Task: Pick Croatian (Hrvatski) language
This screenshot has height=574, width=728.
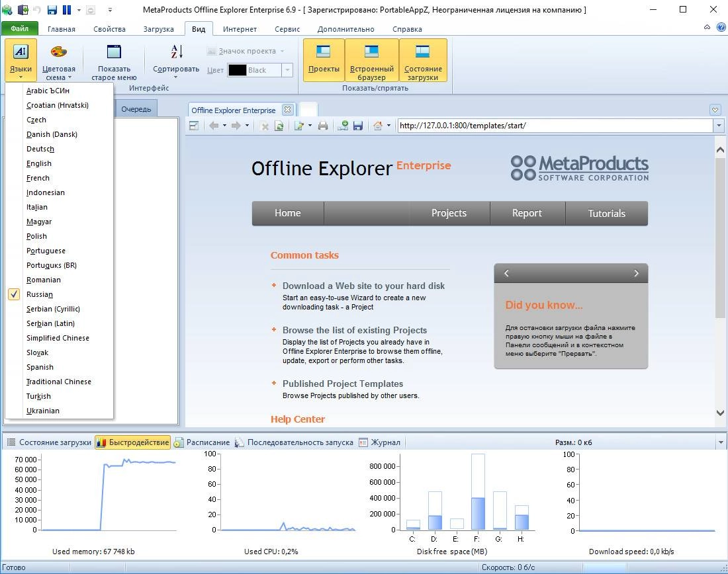Action: 60,105
